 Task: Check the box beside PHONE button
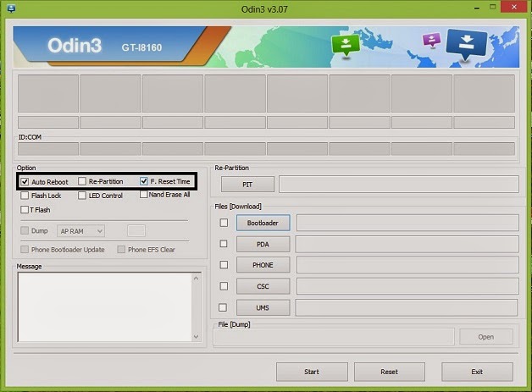tap(224, 265)
